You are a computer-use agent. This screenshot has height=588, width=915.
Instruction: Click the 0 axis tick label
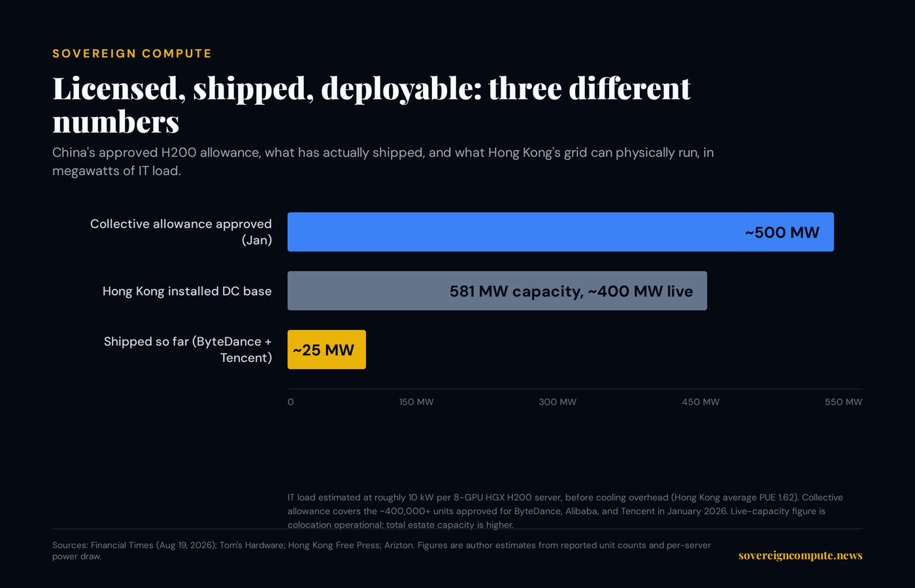tap(291, 402)
